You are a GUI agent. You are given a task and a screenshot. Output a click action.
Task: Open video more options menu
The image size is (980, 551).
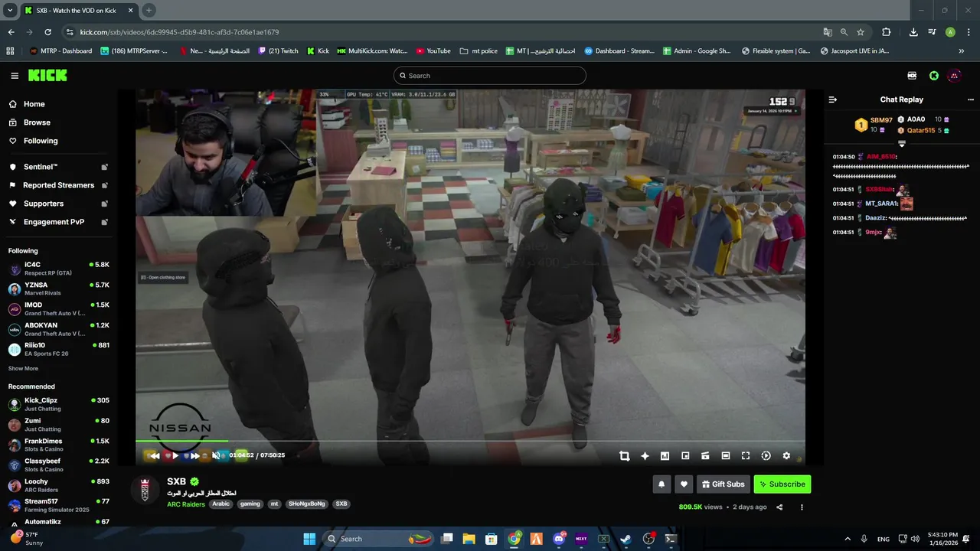802,507
